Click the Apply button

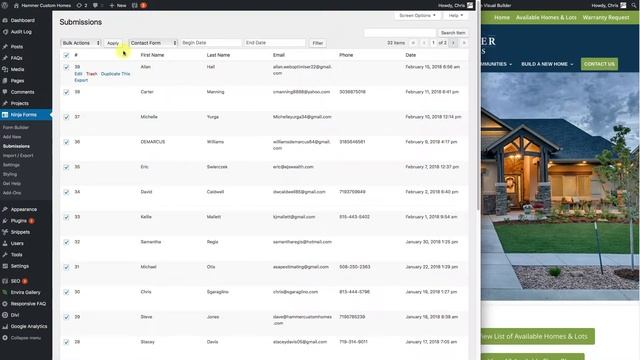tap(113, 43)
